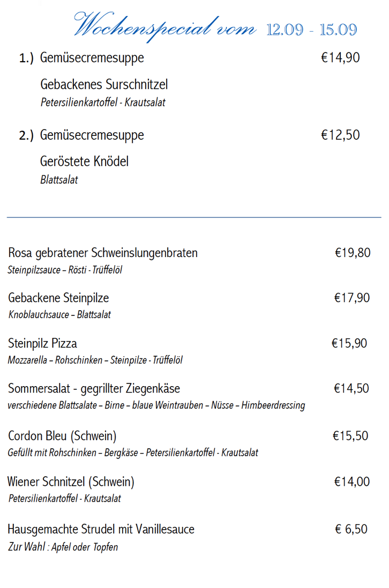Image resolution: width=389 pixels, height=588 pixels.
Task: Click Knoblauchsauce – Blattsalat description
Action: point(59,314)
